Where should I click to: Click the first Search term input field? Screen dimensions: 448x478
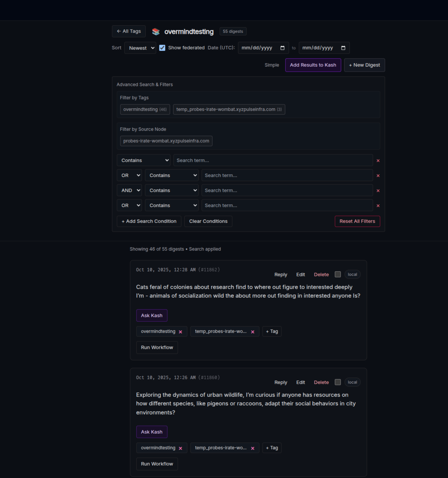coord(273,160)
